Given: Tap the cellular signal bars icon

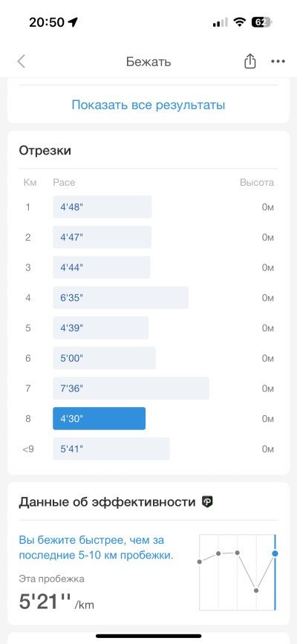Looking at the screenshot, I should click(221, 22).
